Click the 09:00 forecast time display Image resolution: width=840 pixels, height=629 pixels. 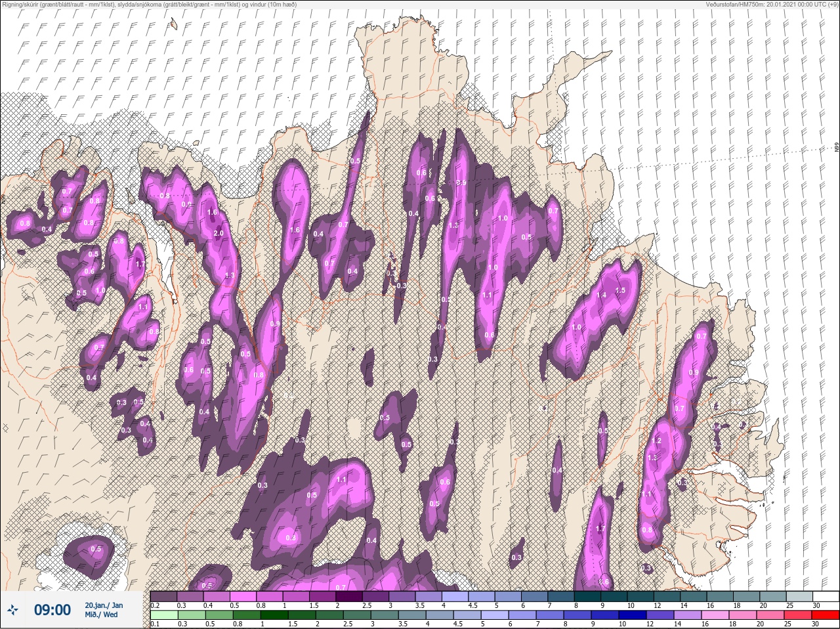coord(52,610)
